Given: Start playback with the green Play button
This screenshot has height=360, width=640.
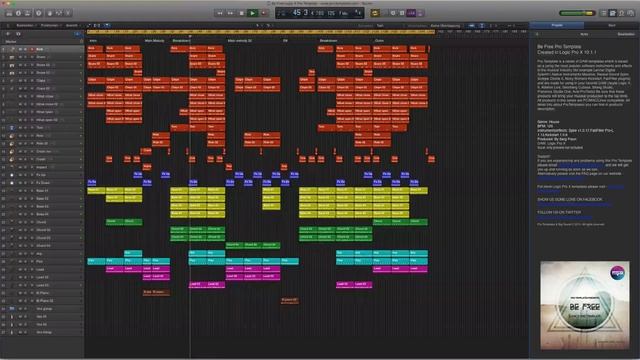Looking at the screenshot, I should [252, 13].
